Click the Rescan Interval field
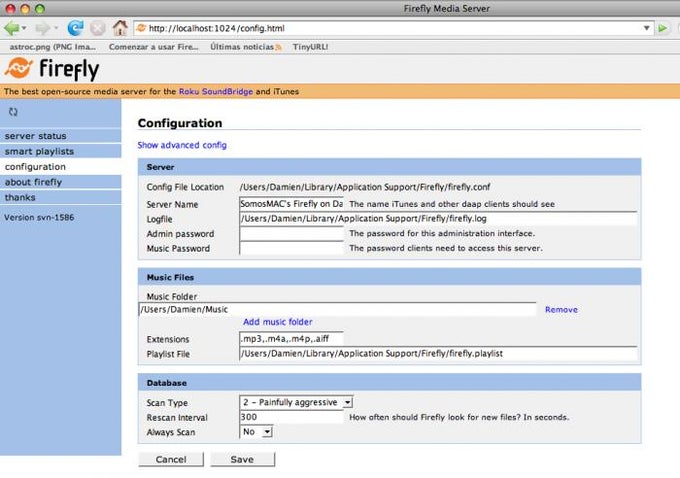This screenshot has height=478, width=680. tap(291, 417)
